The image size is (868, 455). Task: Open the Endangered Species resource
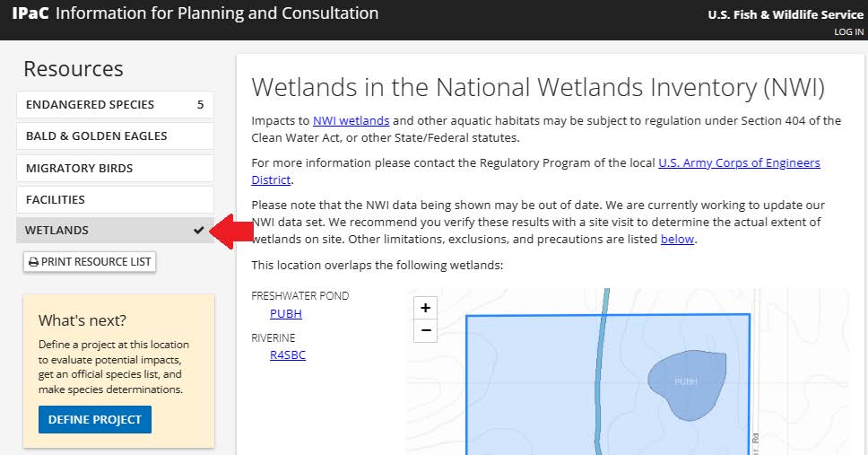[115, 104]
